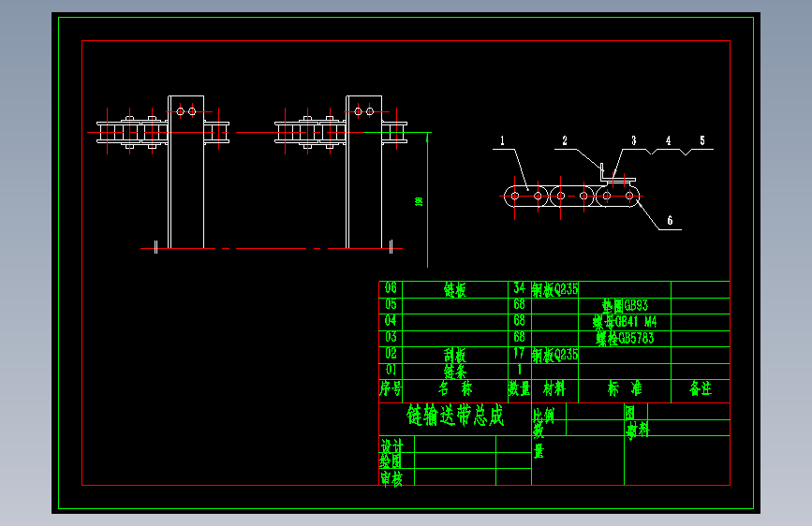Click quantity 1 in row 01
Viewport: 812px width, 526px height.
pos(520,370)
